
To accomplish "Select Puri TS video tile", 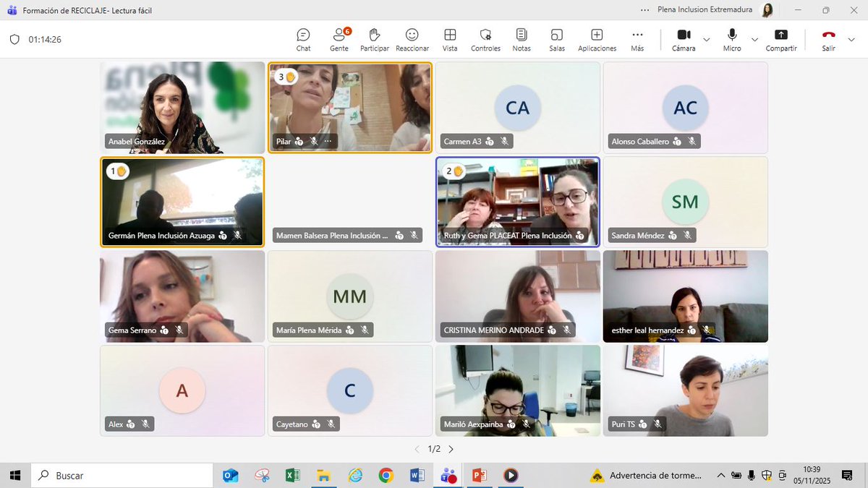I will (x=686, y=390).
